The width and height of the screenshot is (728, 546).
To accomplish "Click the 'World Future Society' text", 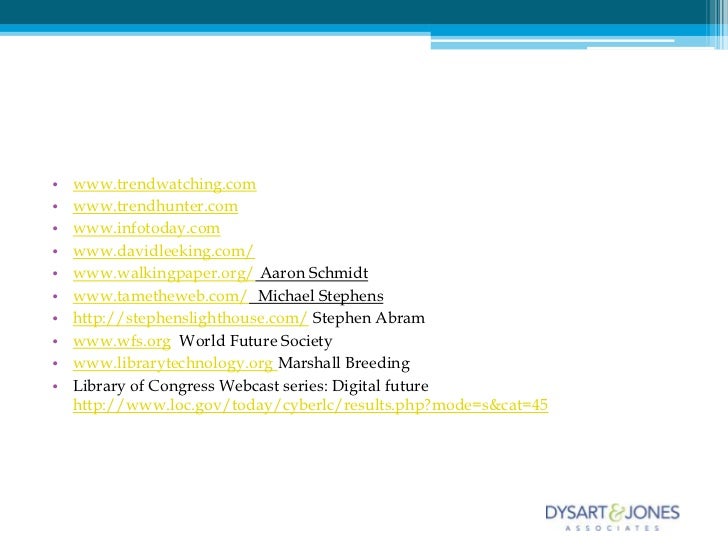I will tap(256, 341).
